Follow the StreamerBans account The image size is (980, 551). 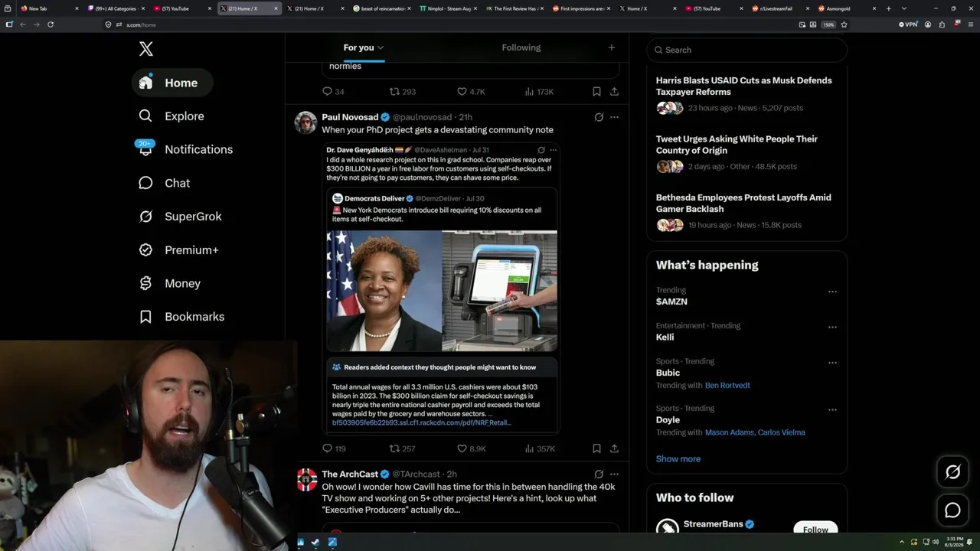[x=815, y=530]
